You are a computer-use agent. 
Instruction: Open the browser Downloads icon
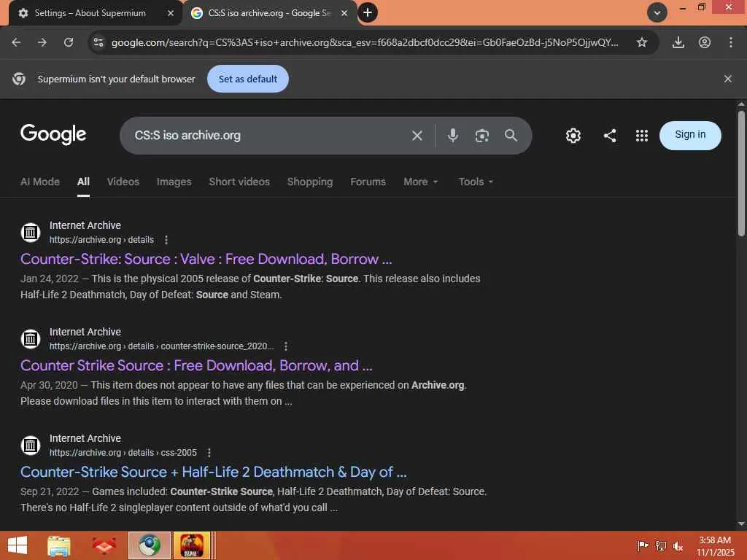[678, 42]
